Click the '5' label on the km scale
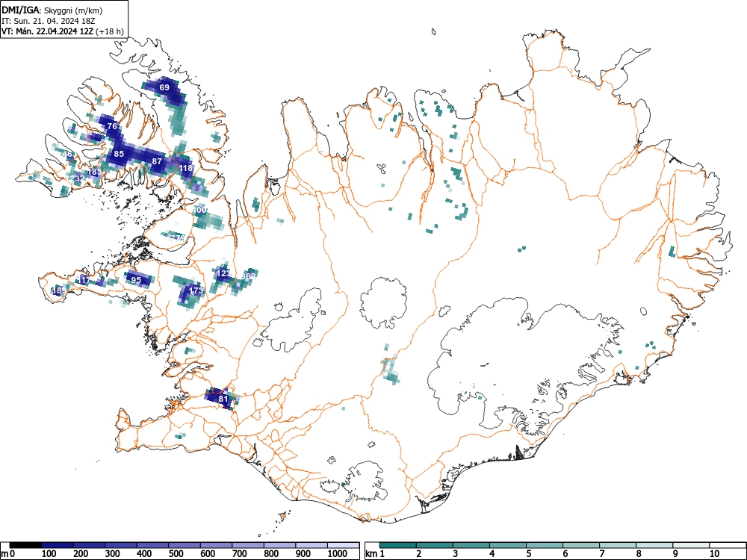The image size is (747, 560). point(529,554)
